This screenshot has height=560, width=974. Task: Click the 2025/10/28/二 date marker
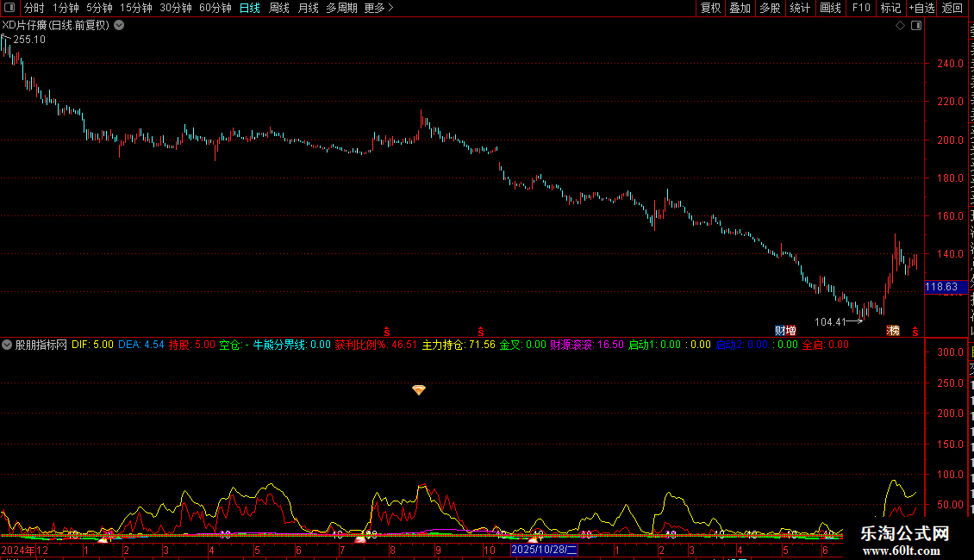[544, 550]
